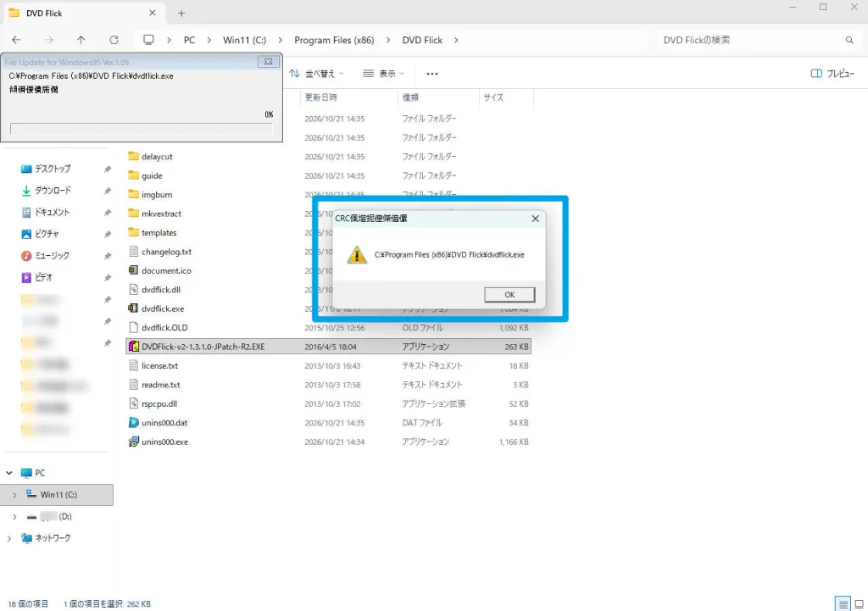
Task: Go back in Explorer navigation
Action: click(x=17, y=40)
